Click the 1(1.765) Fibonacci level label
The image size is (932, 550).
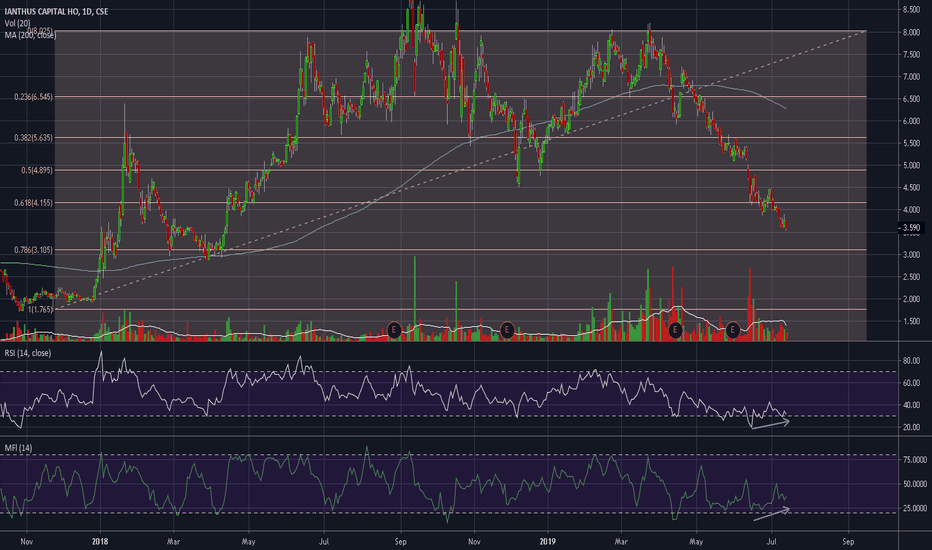(x=40, y=310)
